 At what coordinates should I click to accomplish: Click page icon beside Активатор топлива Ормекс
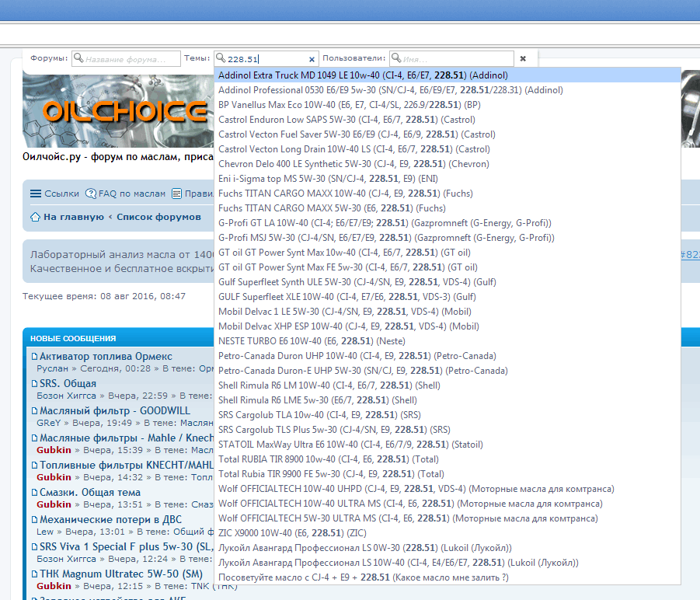point(34,356)
